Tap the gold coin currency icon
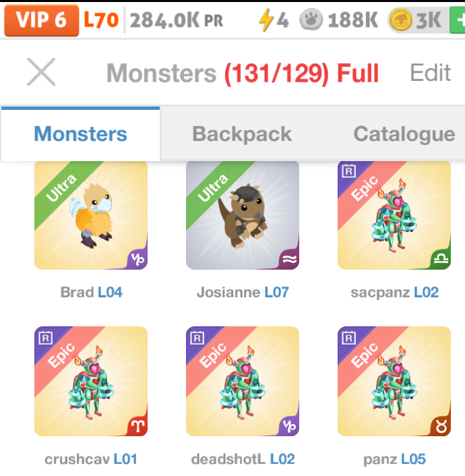The image size is (465, 476). pos(401,20)
